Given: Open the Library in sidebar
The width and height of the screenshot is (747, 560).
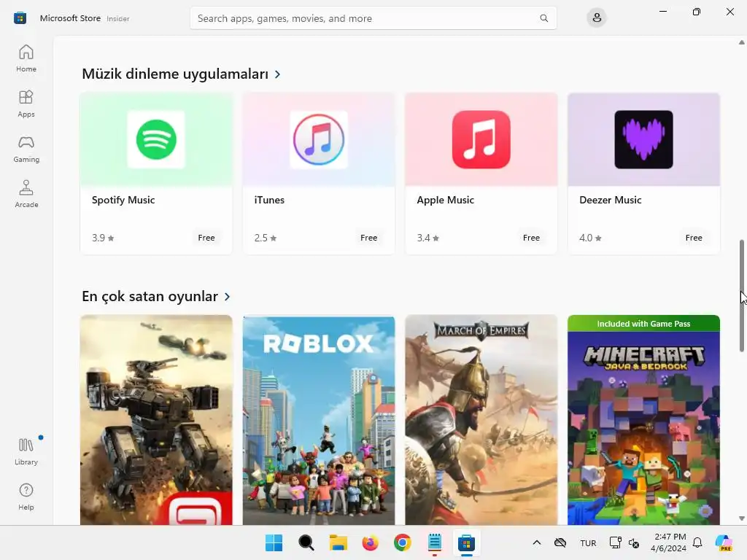Looking at the screenshot, I should pyautogui.click(x=26, y=451).
